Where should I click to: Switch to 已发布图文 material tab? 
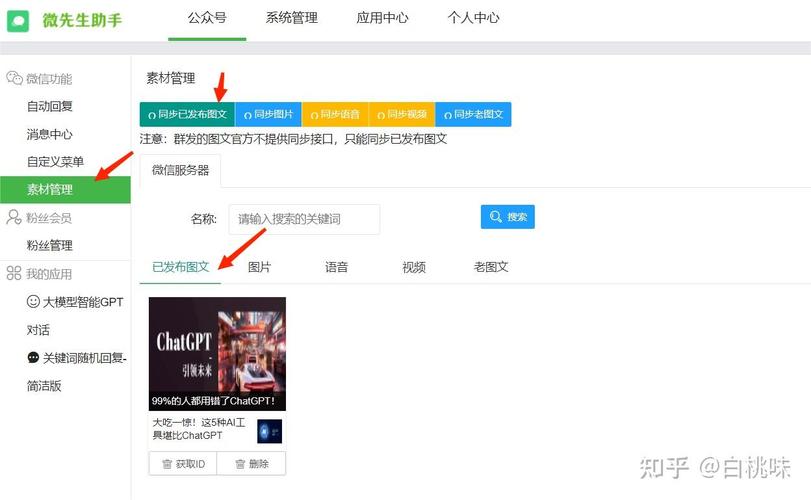coord(181,267)
